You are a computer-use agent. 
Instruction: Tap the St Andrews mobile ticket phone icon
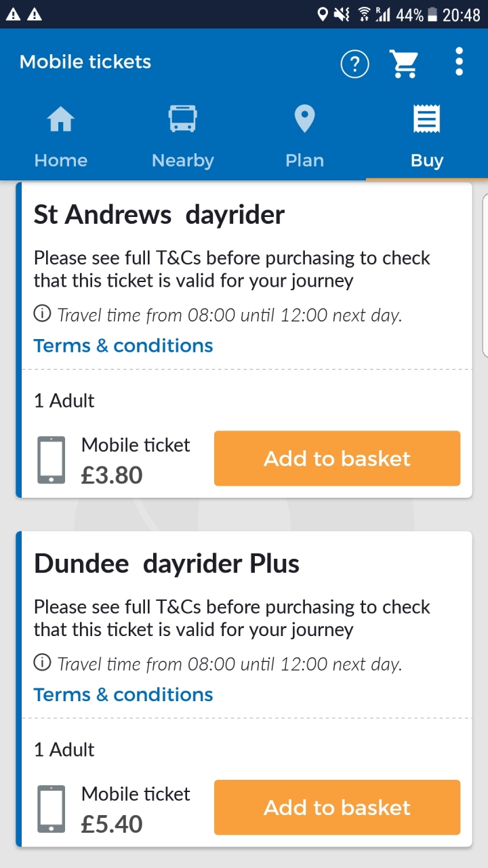tap(52, 460)
